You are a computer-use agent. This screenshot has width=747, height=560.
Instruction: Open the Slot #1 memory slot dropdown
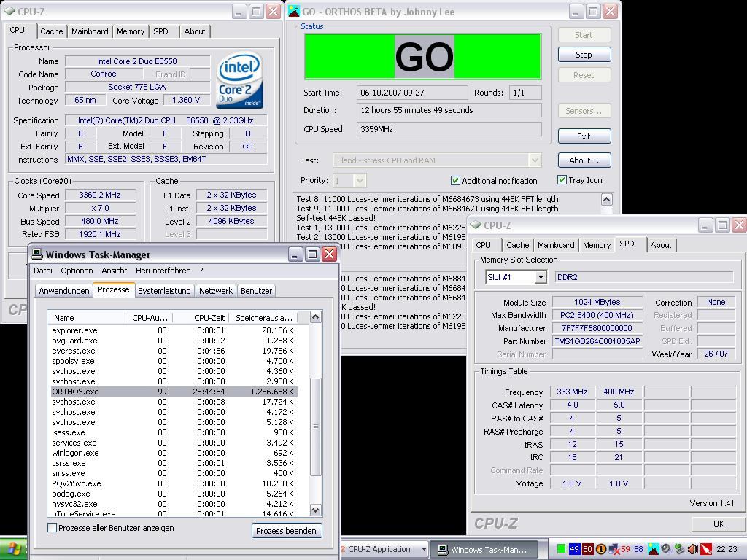(541, 277)
